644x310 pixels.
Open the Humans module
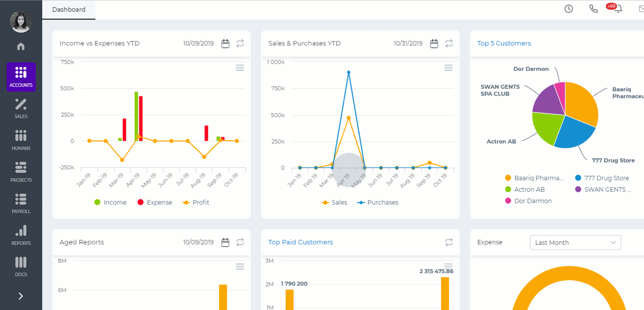21,140
